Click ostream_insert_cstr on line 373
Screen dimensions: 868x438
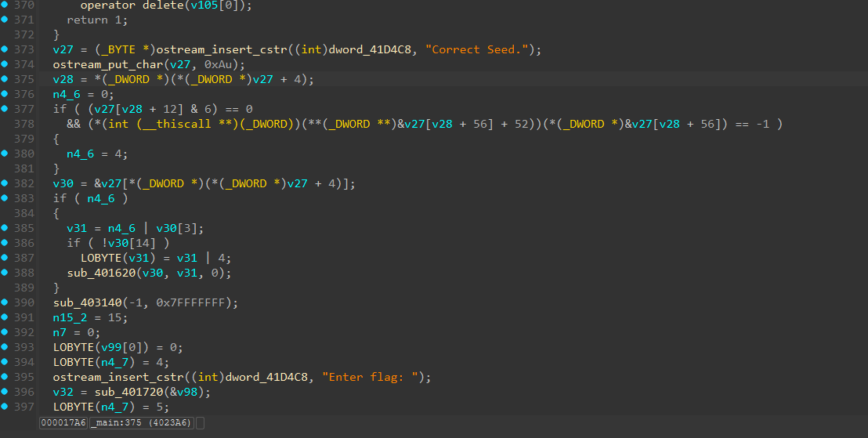click(222, 49)
